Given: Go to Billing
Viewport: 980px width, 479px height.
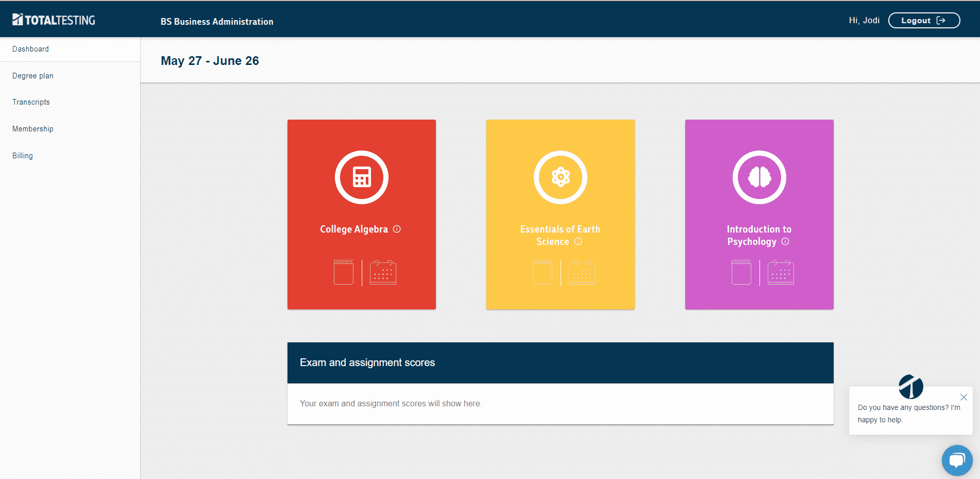Looking at the screenshot, I should coord(22,155).
